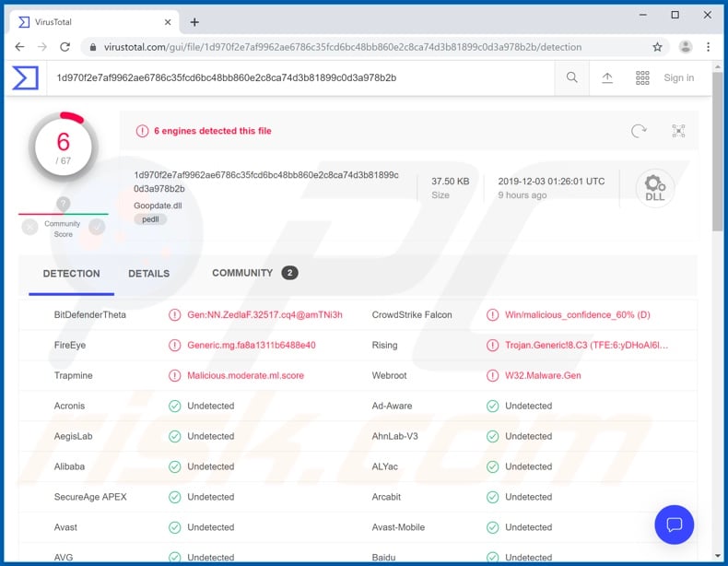Click W32.Malware.Gen detection text
The height and width of the screenshot is (566, 728).
pyautogui.click(x=543, y=375)
